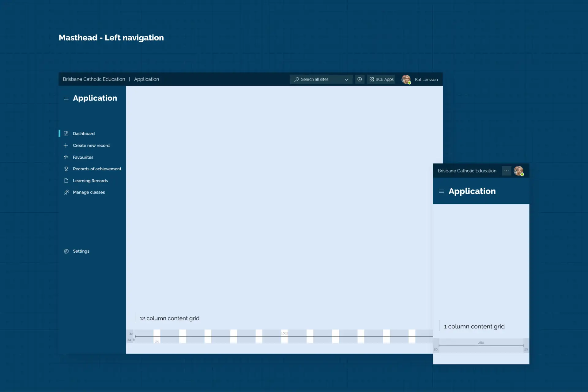The width and height of the screenshot is (588, 392).
Task: Open the Learning Records document icon
Action: 66,181
